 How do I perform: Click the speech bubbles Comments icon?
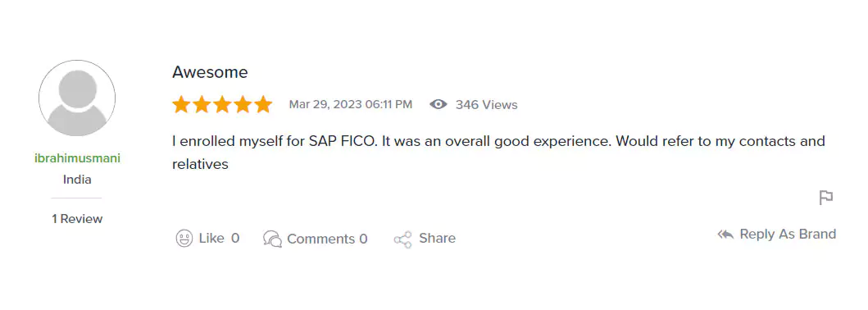tap(272, 239)
